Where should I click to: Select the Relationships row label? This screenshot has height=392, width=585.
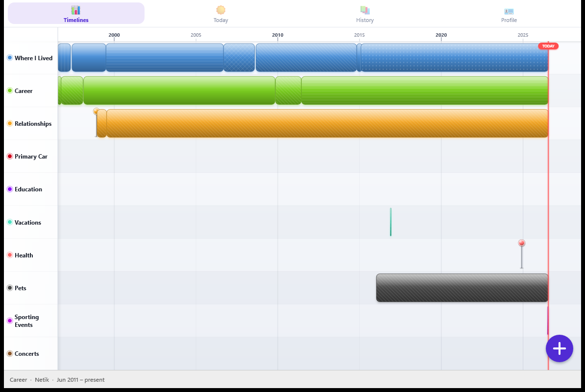33,124
